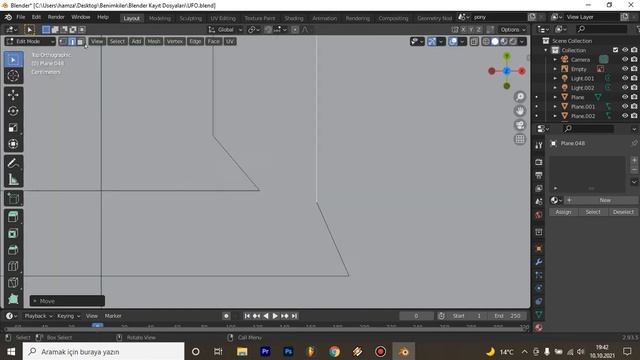Viewport: 640px width, 360px height.
Task: Add a material slot with plus button
Action: [x=634, y=160]
